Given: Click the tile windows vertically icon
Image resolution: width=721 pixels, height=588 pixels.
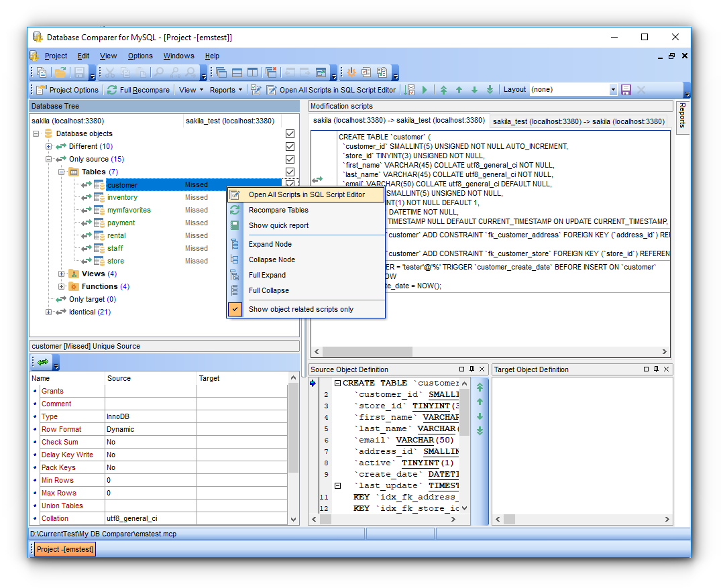Looking at the screenshot, I should [x=252, y=72].
